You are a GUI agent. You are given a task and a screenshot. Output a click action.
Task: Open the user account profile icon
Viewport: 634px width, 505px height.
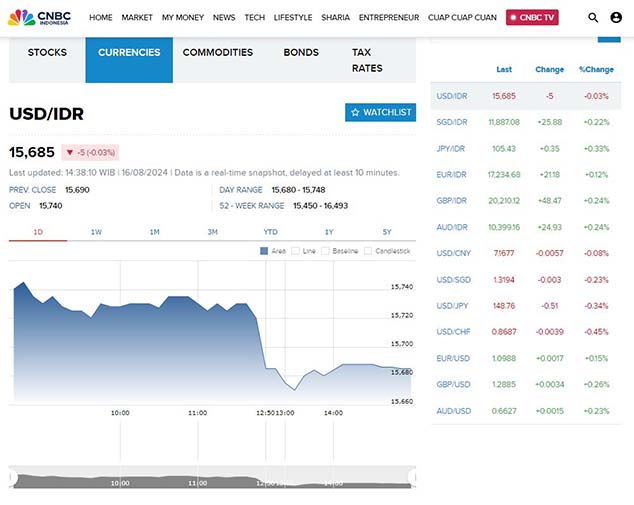point(616,18)
